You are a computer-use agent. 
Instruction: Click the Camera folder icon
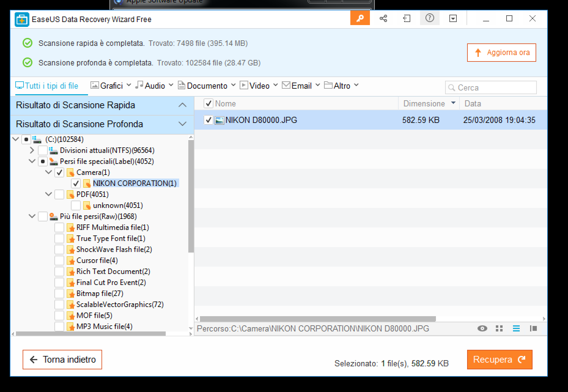pos(70,172)
